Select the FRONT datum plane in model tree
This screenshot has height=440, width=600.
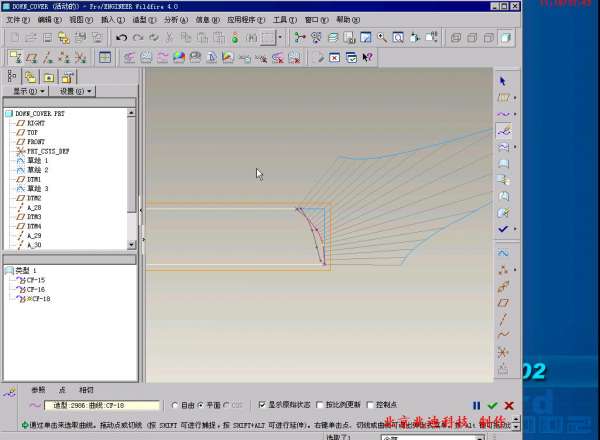34,141
